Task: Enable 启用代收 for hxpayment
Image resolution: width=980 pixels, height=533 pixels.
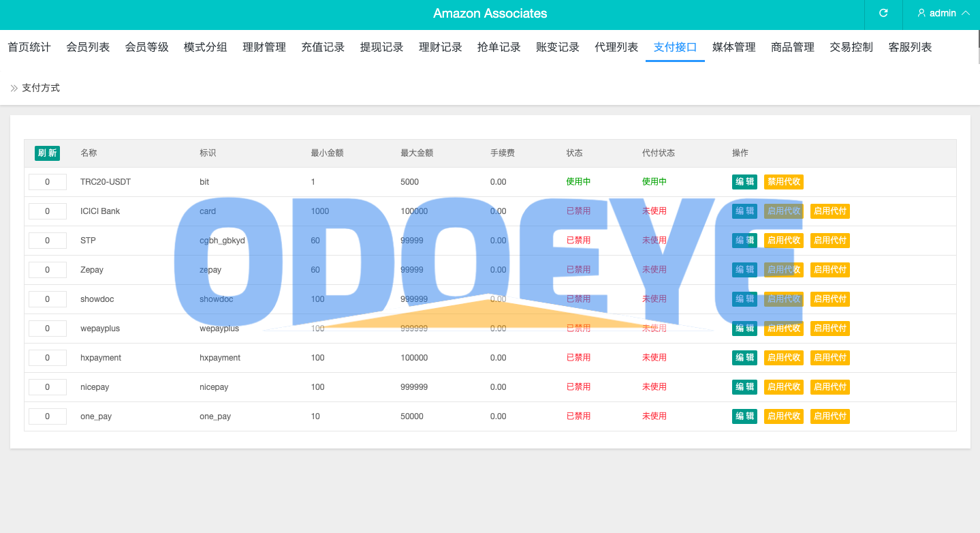Action: (x=784, y=358)
